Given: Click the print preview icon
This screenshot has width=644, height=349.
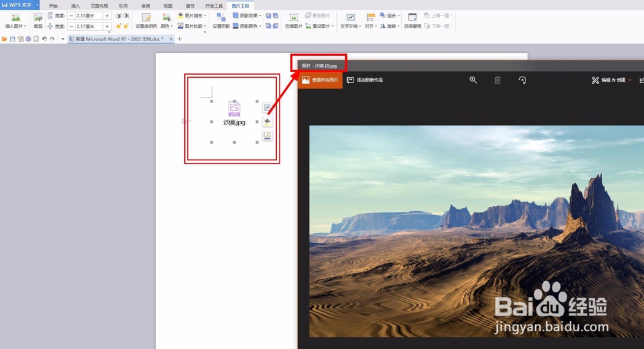Looking at the screenshot, I should point(36,39).
